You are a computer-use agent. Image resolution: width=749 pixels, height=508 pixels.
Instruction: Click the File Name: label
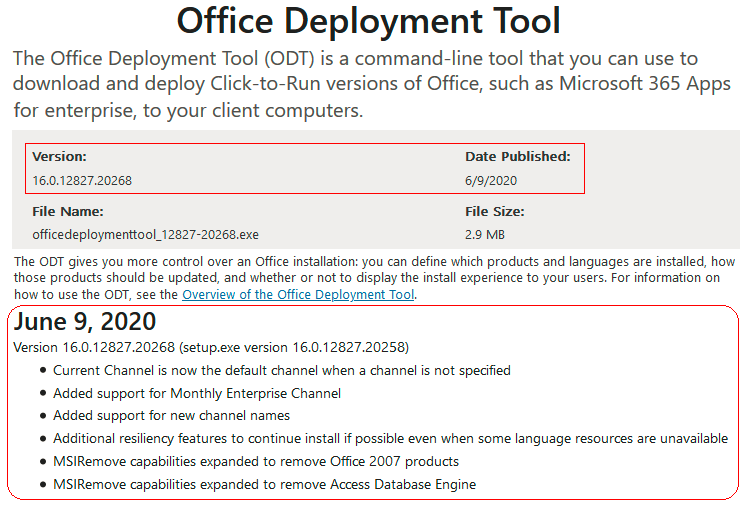click(x=68, y=212)
